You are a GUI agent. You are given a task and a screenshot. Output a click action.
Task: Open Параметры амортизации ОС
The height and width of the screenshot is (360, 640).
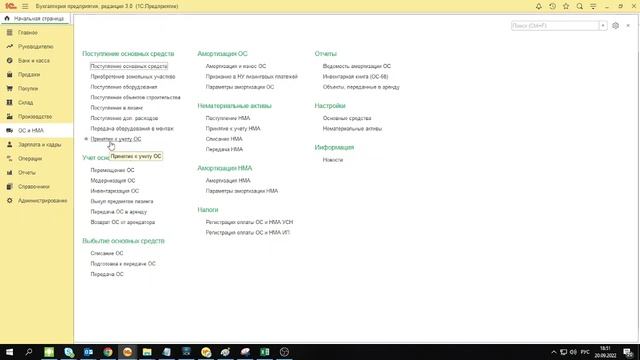coord(240,87)
